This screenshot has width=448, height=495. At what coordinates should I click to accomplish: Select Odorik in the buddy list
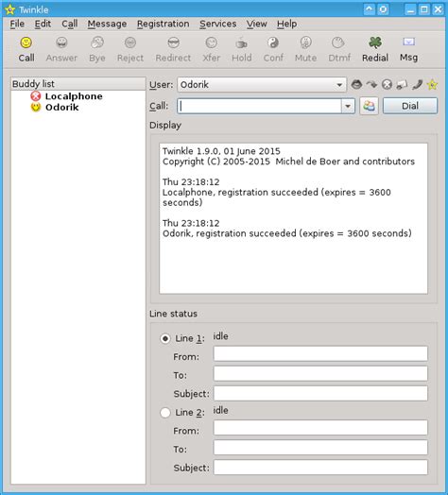[62, 107]
